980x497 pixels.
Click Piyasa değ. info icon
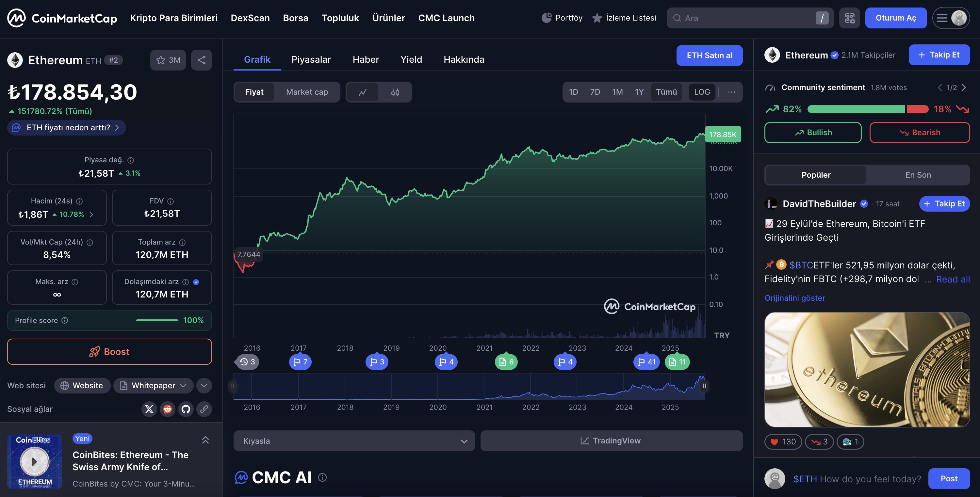click(130, 160)
